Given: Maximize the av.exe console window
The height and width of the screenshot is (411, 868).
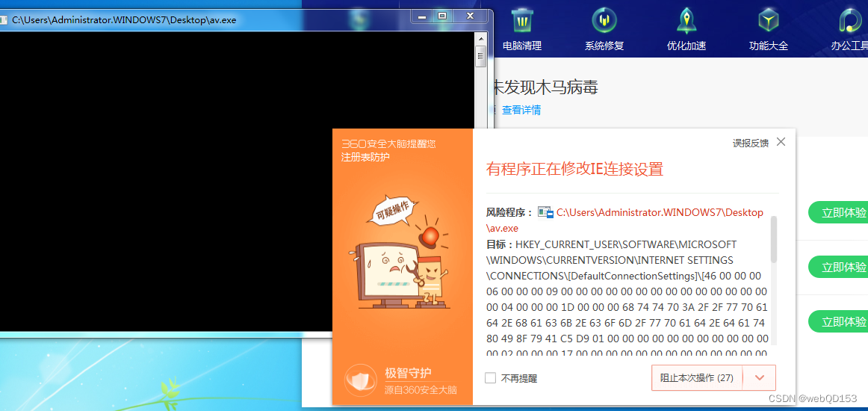Looking at the screenshot, I should pos(441,16).
